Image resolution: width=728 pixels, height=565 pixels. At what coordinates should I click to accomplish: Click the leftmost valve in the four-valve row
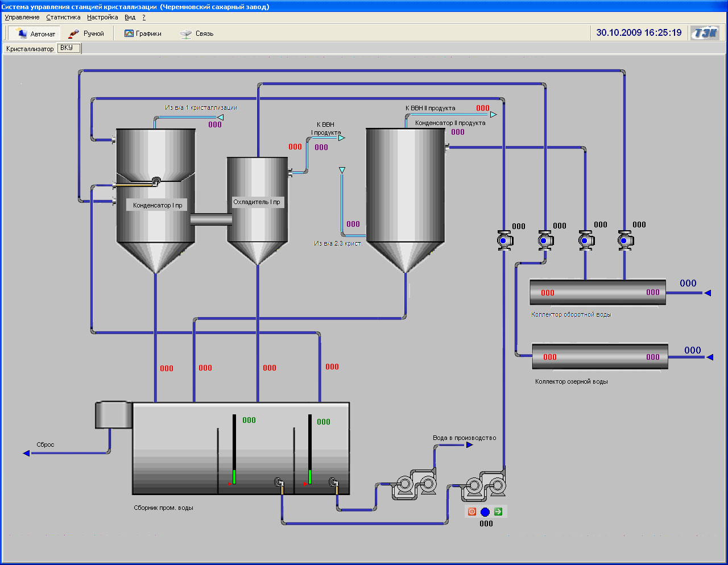pyautogui.click(x=504, y=240)
